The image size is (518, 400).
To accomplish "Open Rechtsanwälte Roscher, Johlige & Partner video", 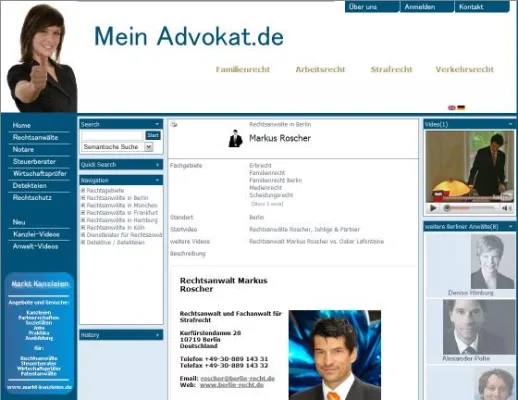I will coord(304,229).
